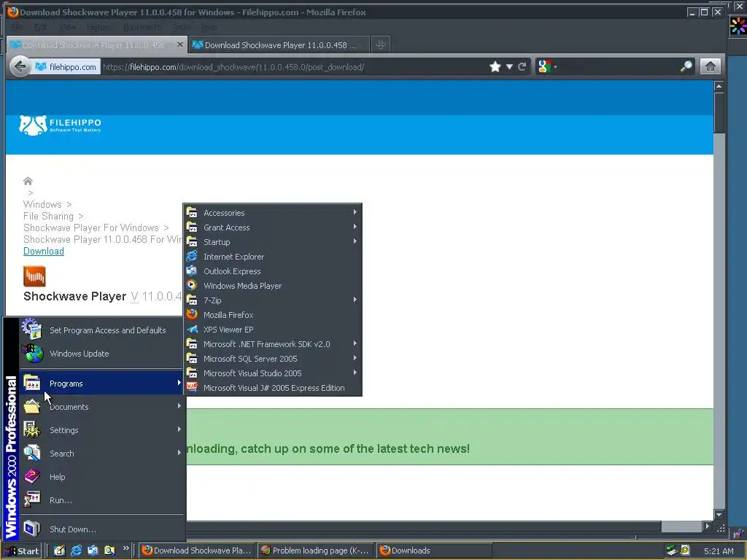Click the Windows breadcrumb link

click(x=42, y=204)
